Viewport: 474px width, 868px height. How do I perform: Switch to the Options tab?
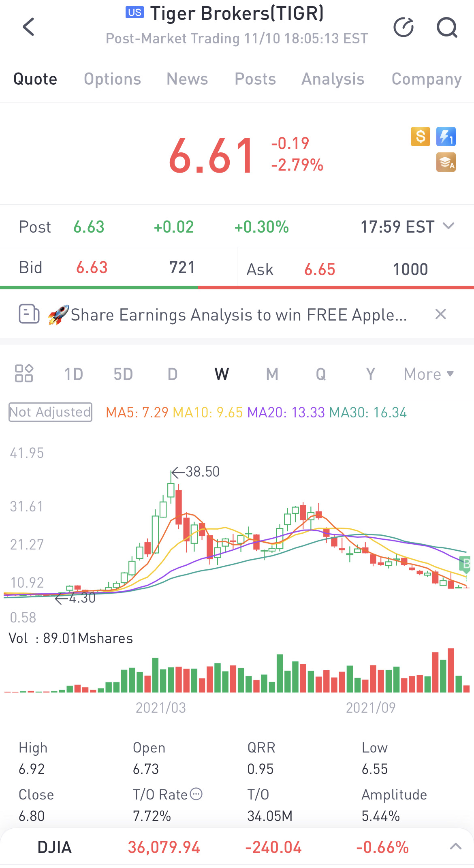pyautogui.click(x=112, y=79)
